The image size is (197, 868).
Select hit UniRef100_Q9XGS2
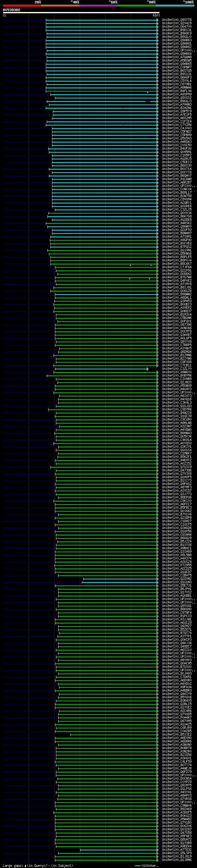coord(177,98)
